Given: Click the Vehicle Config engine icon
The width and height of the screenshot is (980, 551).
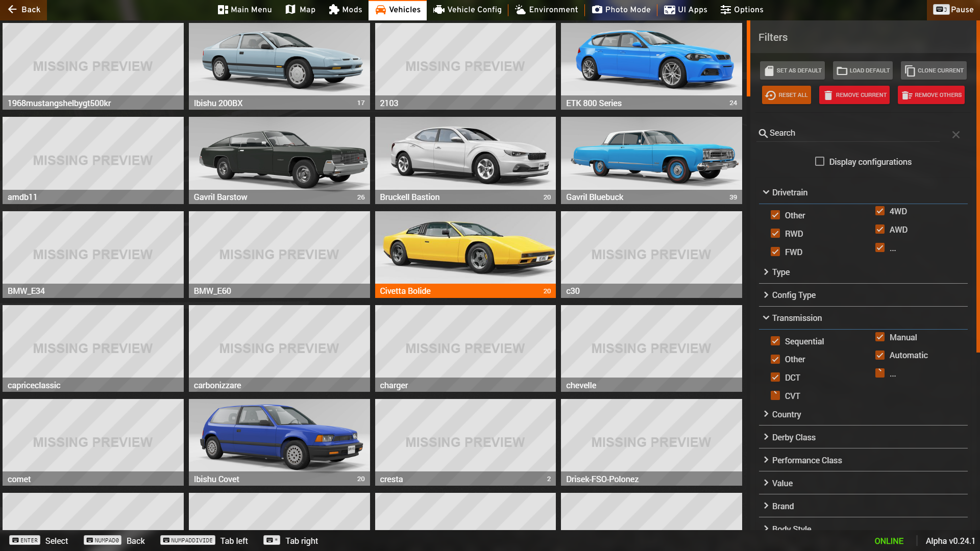Looking at the screenshot, I should [x=438, y=10].
